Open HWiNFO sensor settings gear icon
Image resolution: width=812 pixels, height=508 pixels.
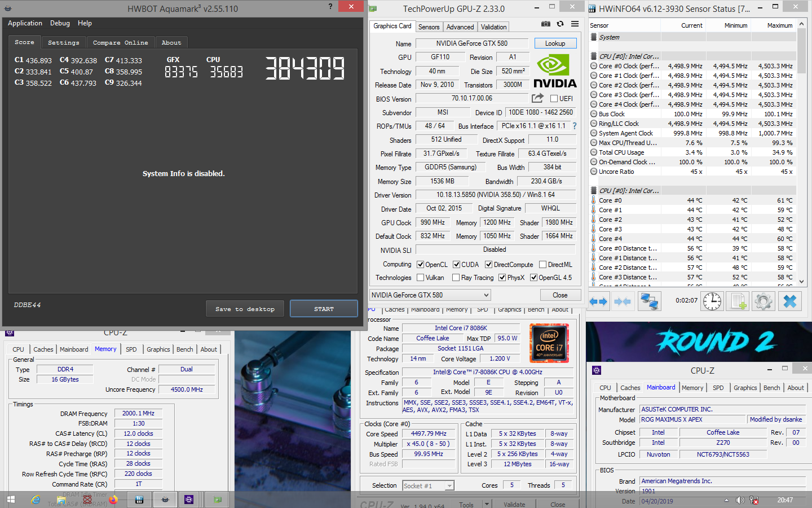click(x=764, y=301)
